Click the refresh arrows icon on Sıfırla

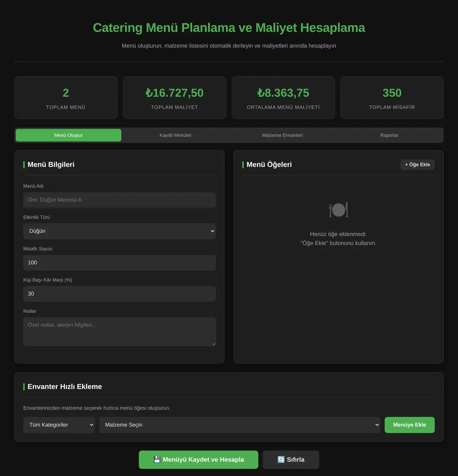[x=281, y=460]
